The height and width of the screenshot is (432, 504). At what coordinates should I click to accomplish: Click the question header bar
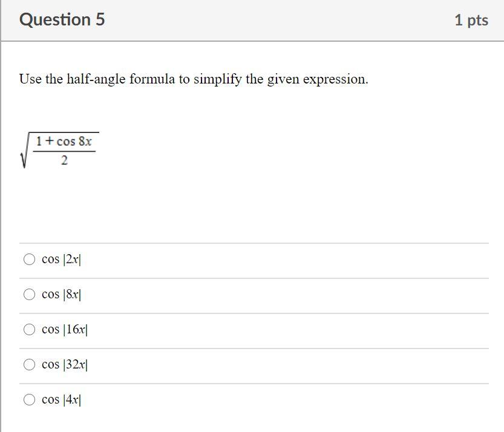252,19
